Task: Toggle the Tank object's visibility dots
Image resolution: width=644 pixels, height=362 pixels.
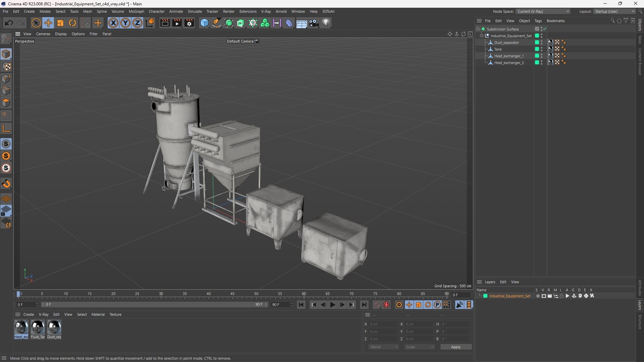Action: (541, 49)
